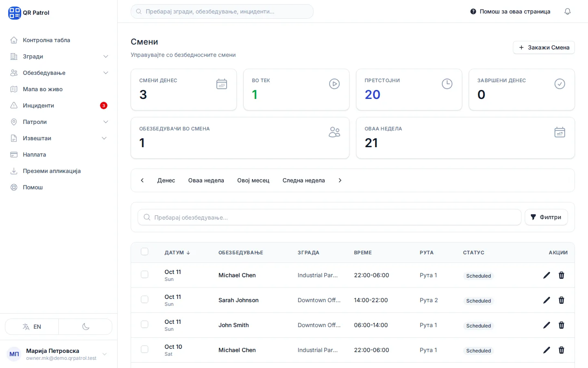
Task: Click the previous period arrow before Денес
Action: tap(142, 180)
